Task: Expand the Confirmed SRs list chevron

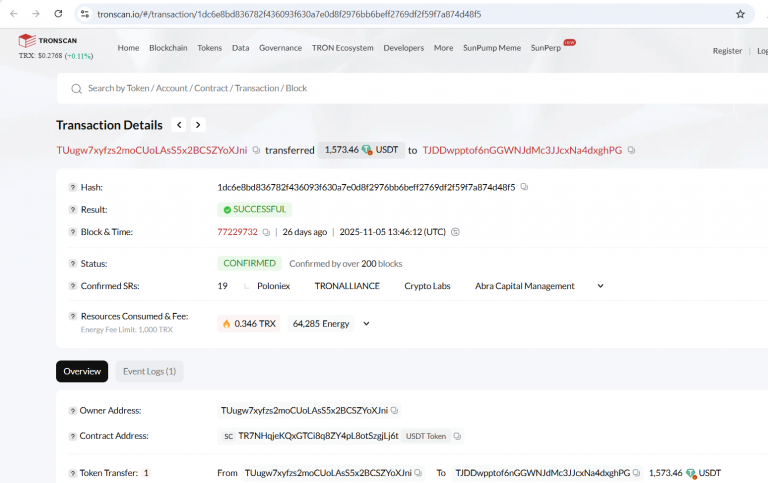Action: point(600,286)
